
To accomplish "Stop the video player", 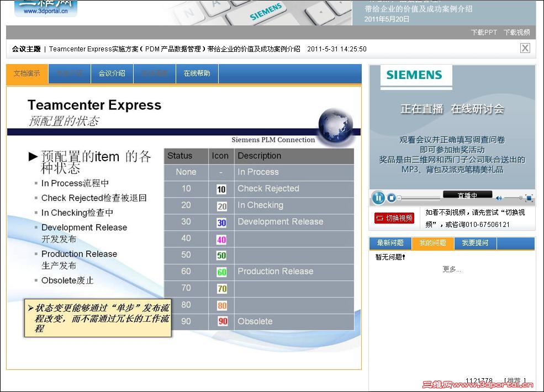I will point(392,198).
